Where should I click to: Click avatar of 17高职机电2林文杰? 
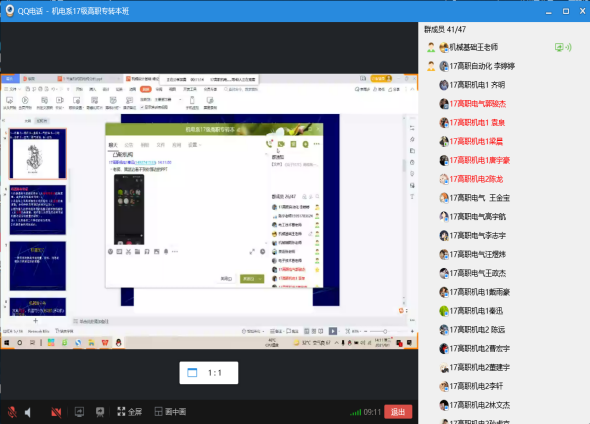pyautogui.click(x=444, y=405)
